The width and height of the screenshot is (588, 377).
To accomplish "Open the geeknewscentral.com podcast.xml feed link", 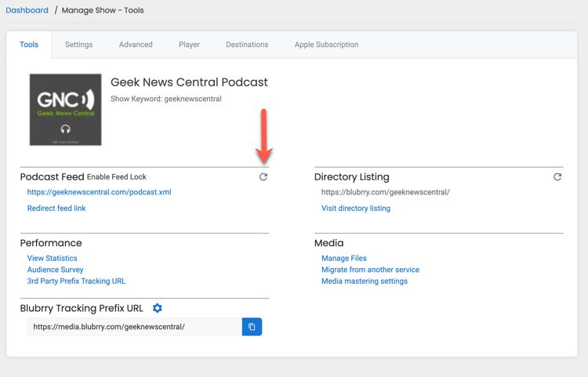I will [99, 192].
